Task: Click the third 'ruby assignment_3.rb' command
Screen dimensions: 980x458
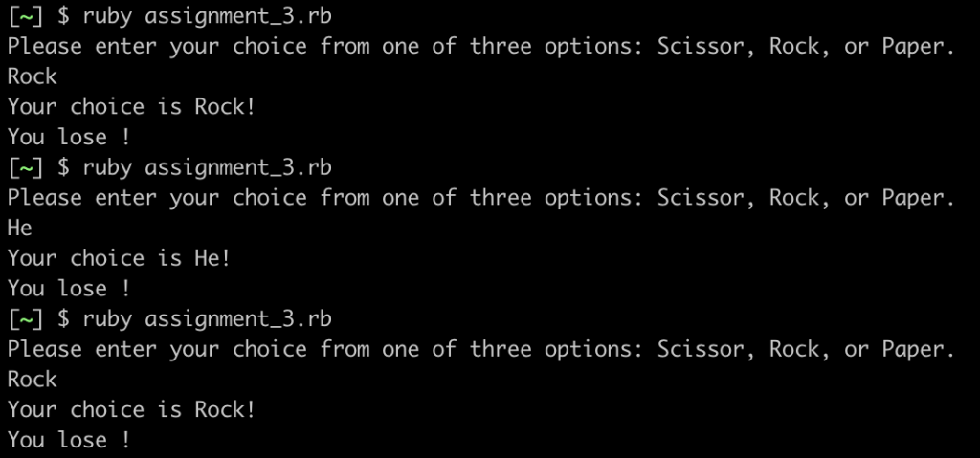Action: click(x=207, y=318)
